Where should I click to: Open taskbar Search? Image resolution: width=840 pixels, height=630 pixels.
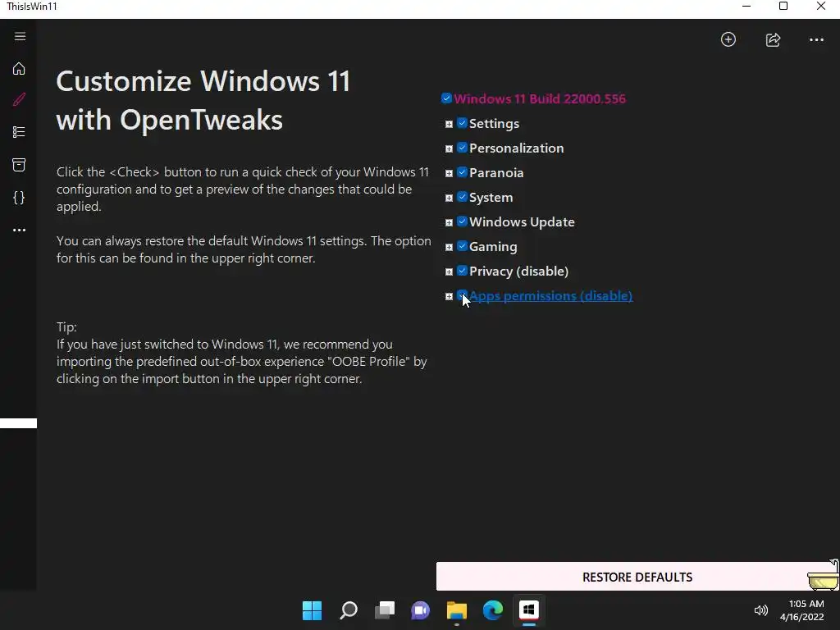[348, 610]
